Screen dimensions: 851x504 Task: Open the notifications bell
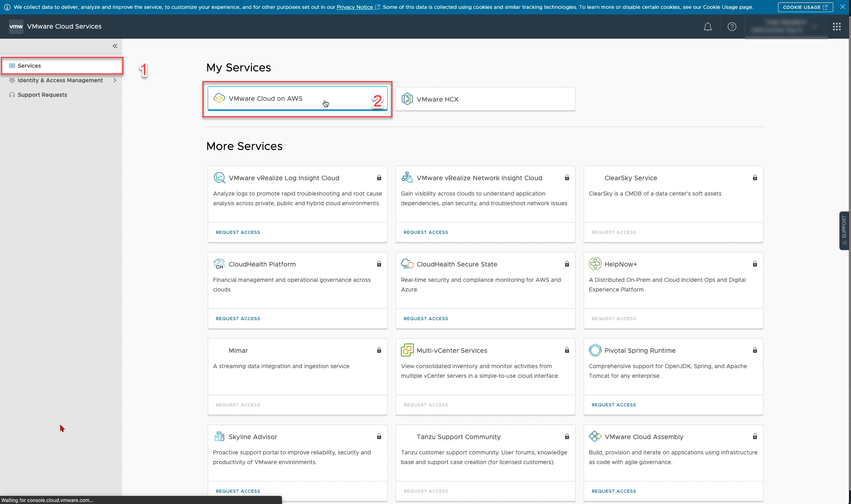point(707,27)
